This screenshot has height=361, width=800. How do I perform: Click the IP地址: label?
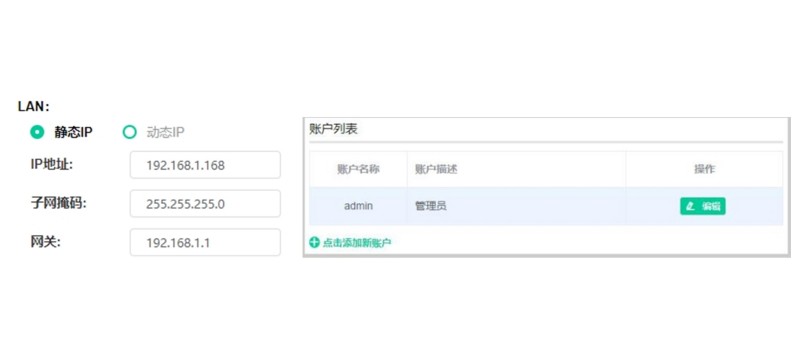tap(52, 164)
